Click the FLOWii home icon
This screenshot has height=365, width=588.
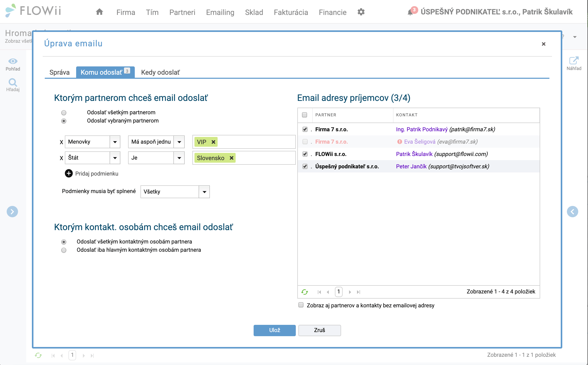pyautogui.click(x=99, y=12)
